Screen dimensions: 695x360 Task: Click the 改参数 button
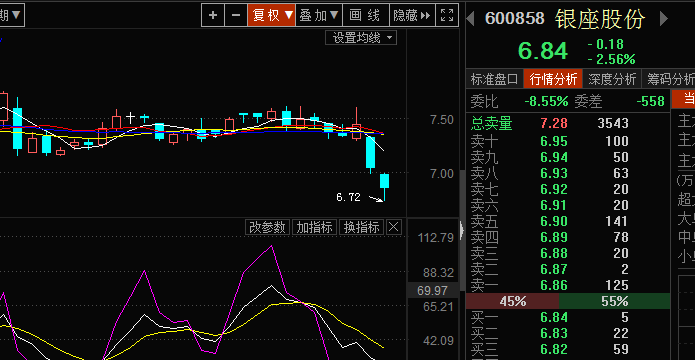(x=267, y=227)
